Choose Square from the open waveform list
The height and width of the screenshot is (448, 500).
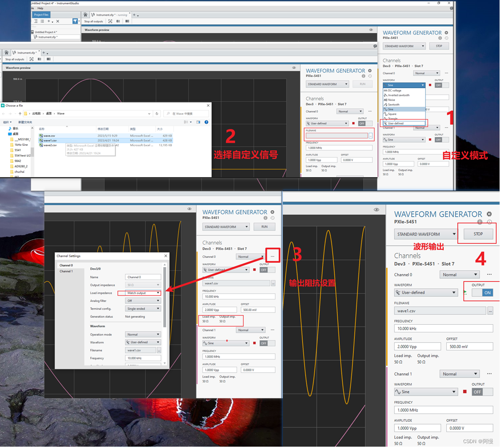404,114
